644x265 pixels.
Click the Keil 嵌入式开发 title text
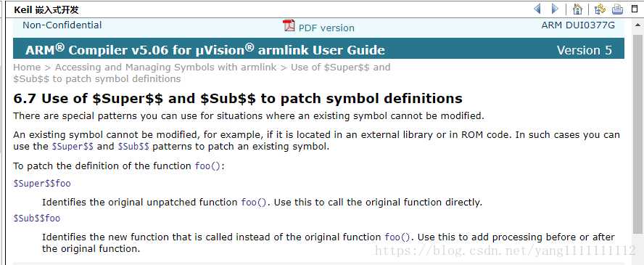[46, 9]
